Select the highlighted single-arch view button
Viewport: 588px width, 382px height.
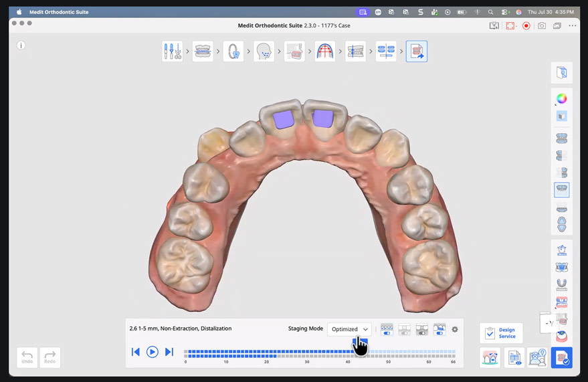[x=561, y=190]
